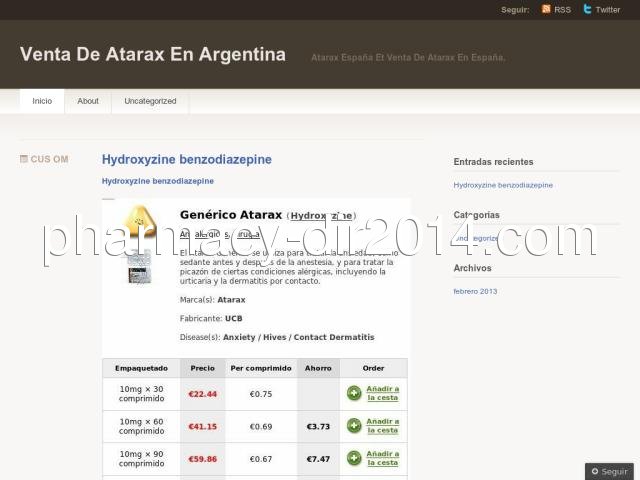Click the small Hydroxyzine benzodiazepine link below title

(158, 181)
